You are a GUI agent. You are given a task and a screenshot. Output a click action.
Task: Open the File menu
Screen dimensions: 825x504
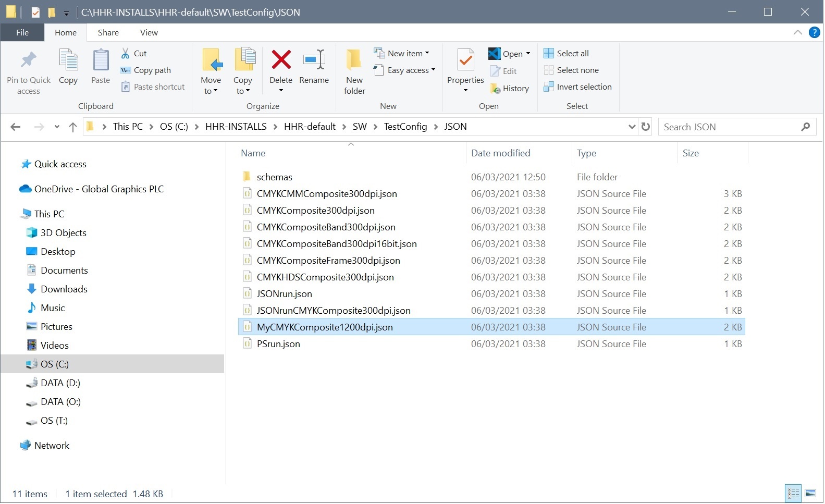pyautogui.click(x=22, y=32)
